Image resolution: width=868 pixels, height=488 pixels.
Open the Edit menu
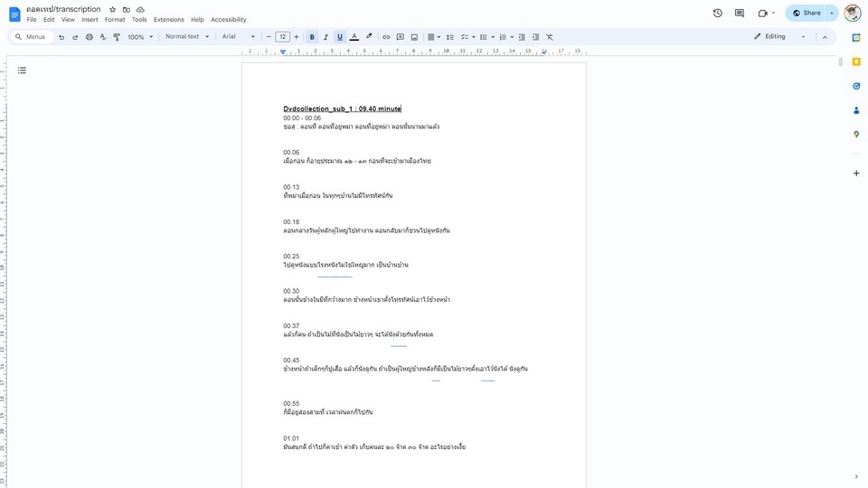tap(49, 19)
